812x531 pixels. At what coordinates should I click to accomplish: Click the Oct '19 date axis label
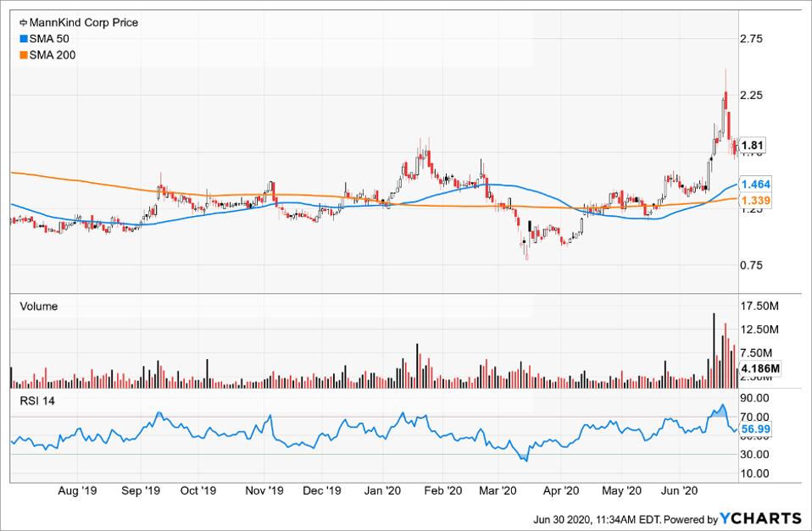[198, 490]
